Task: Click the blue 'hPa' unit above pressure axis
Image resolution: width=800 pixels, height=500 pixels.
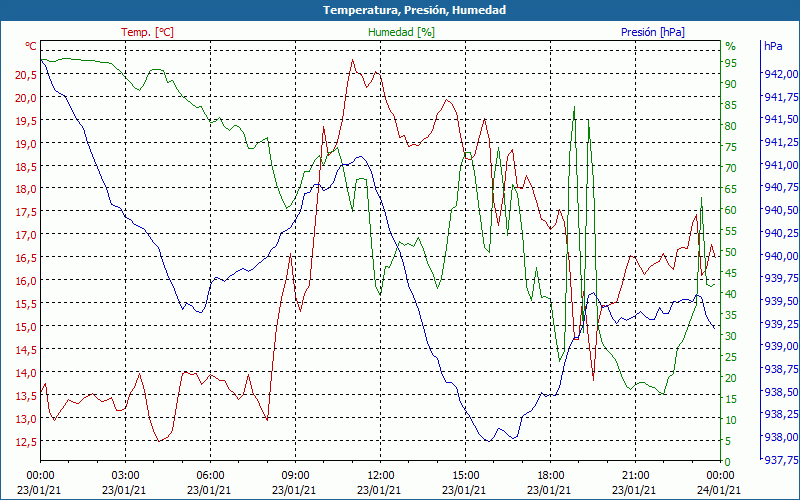Action: (773, 46)
